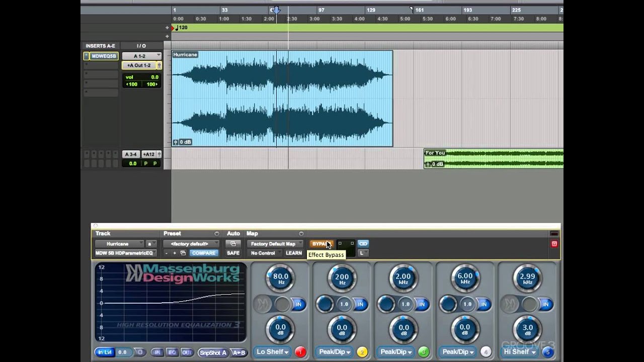Click the INSERTS A-E column header
The height and width of the screenshot is (362, 644).
(x=100, y=46)
